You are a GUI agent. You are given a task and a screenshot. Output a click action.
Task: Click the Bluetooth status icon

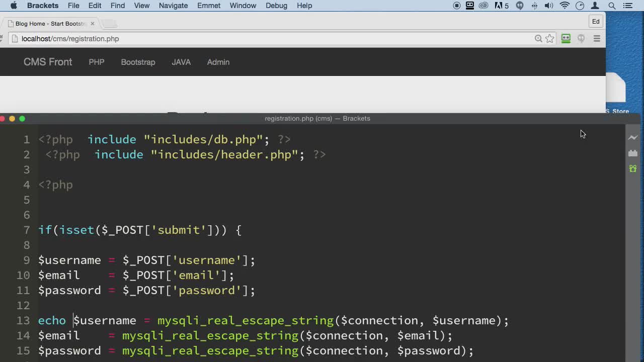click(x=534, y=6)
